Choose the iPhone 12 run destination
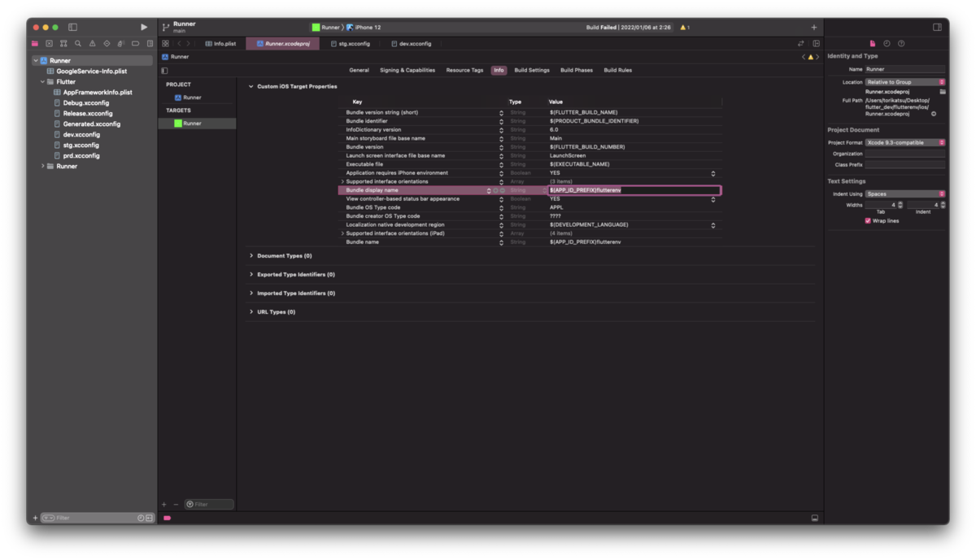976x560 pixels. pos(364,28)
